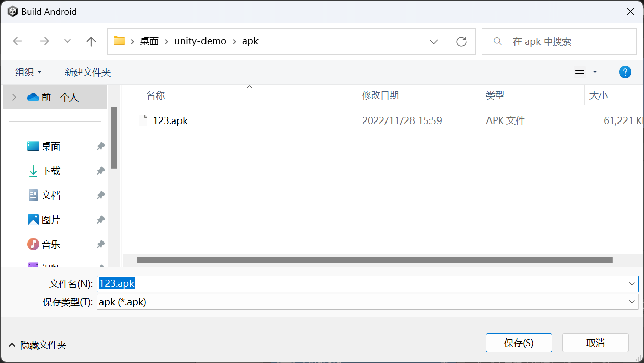The image size is (644, 363).
Task: Navigate up one folder level
Action: tap(91, 41)
